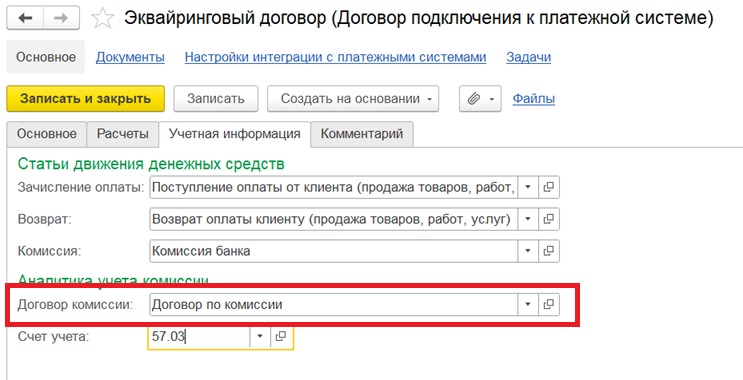Viewport: 743px width, 380px height.
Task: Open the Договор комиссии linked item icon
Action: pos(549,304)
